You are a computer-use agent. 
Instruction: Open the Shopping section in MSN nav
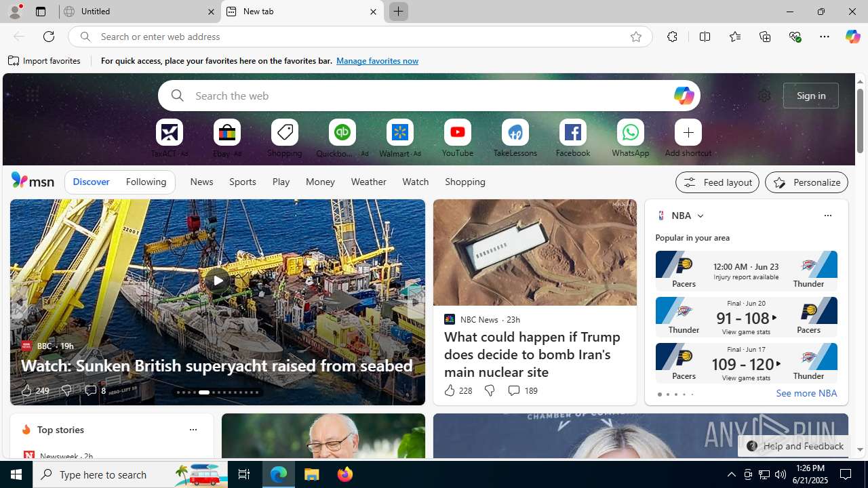tap(465, 182)
